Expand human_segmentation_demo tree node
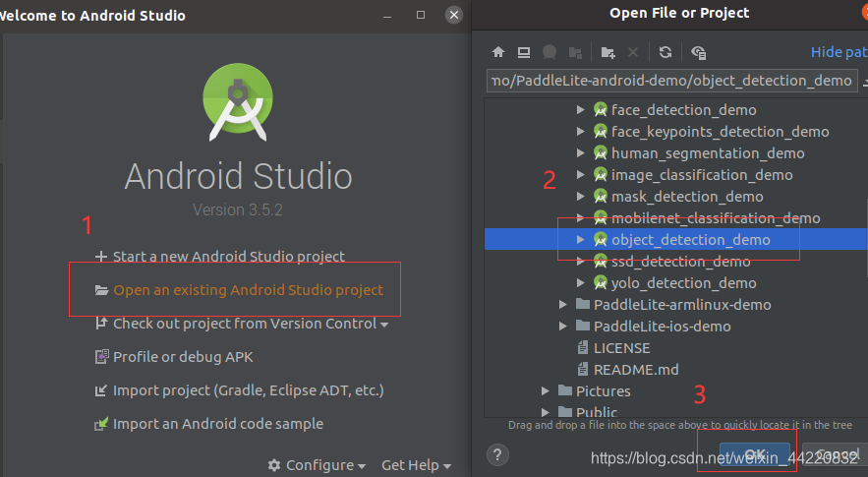Image resolution: width=868 pixels, height=477 pixels. [x=580, y=152]
